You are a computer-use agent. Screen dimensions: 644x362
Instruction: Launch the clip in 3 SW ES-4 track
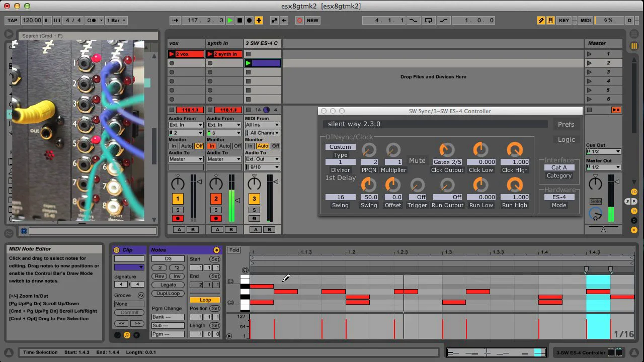pos(248,63)
